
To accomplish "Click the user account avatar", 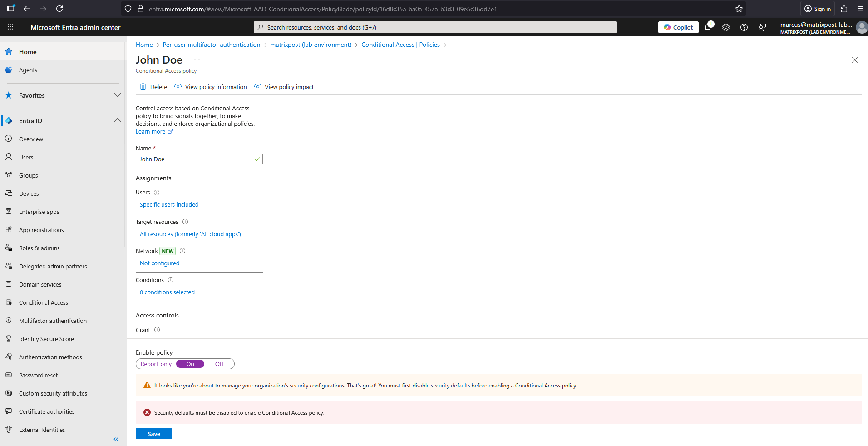I will [861, 27].
